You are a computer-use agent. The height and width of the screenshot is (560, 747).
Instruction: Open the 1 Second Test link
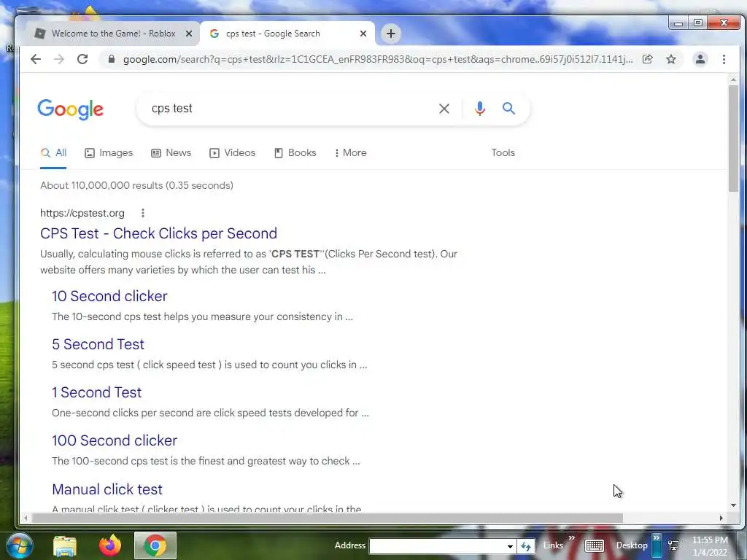[97, 392]
